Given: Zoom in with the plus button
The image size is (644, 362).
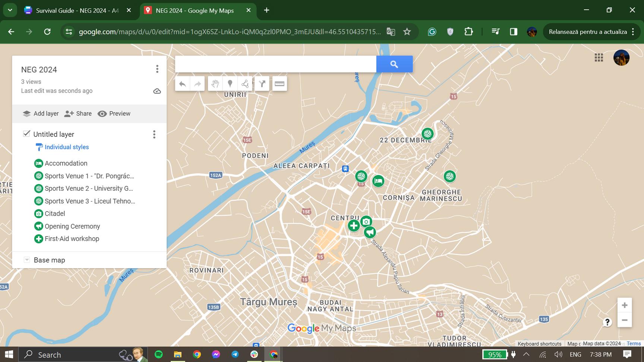Looking at the screenshot, I should pyautogui.click(x=625, y=305).
